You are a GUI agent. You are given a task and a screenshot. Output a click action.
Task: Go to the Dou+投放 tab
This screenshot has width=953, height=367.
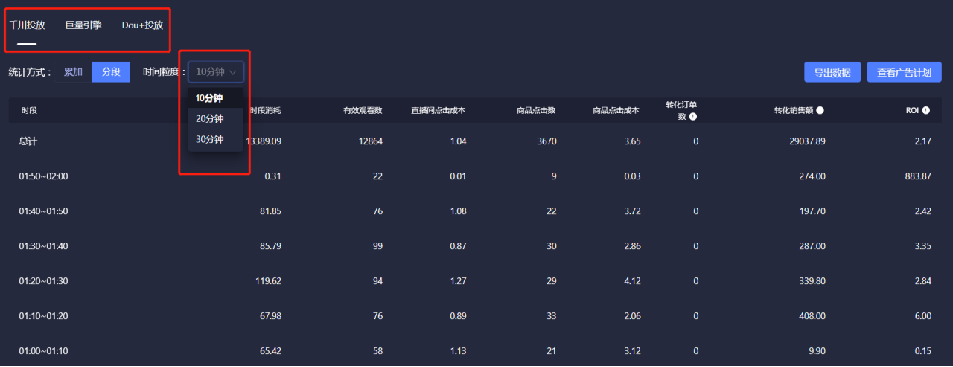pos(142,26)
